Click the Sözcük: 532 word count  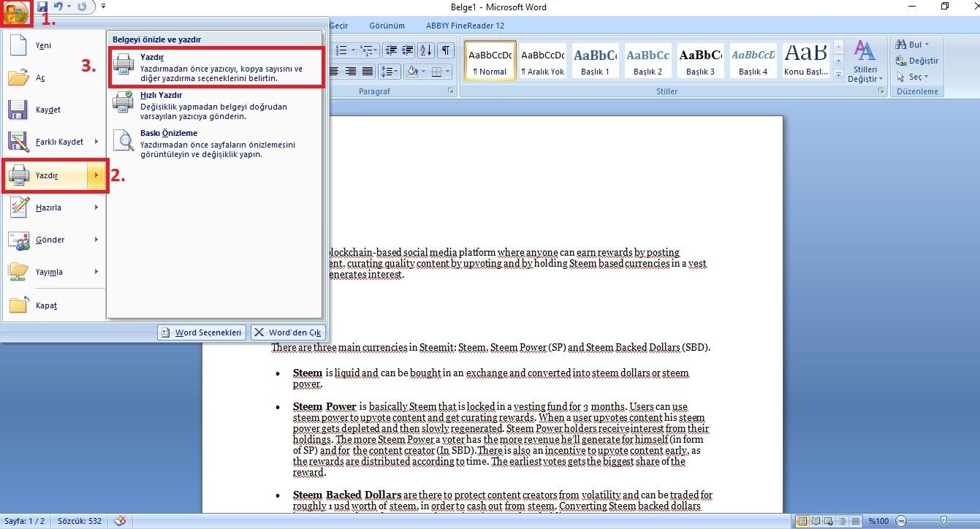(80, 521)
